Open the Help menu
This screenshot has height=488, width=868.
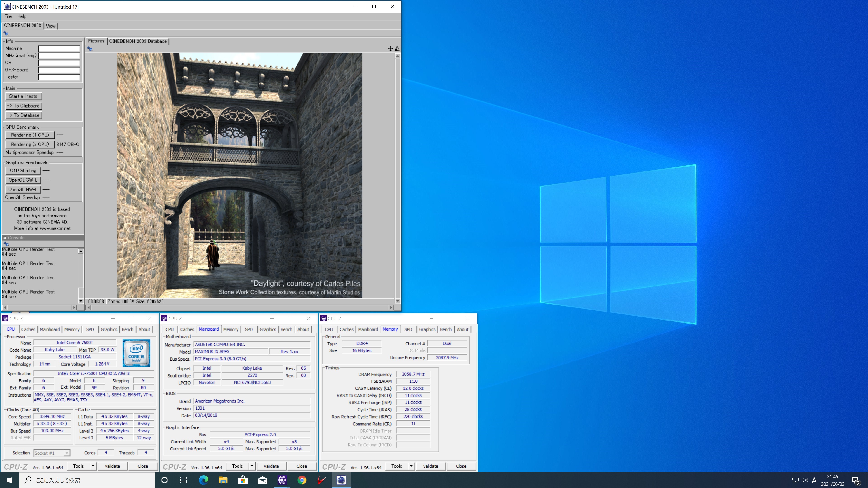(21, 16)
